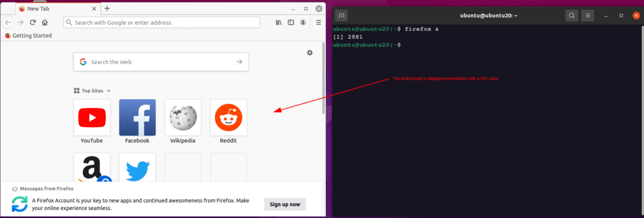Click the Sign up now button
Image resolution: width=644 pixels, height=218 pixels.
click(x=285, y=204)
